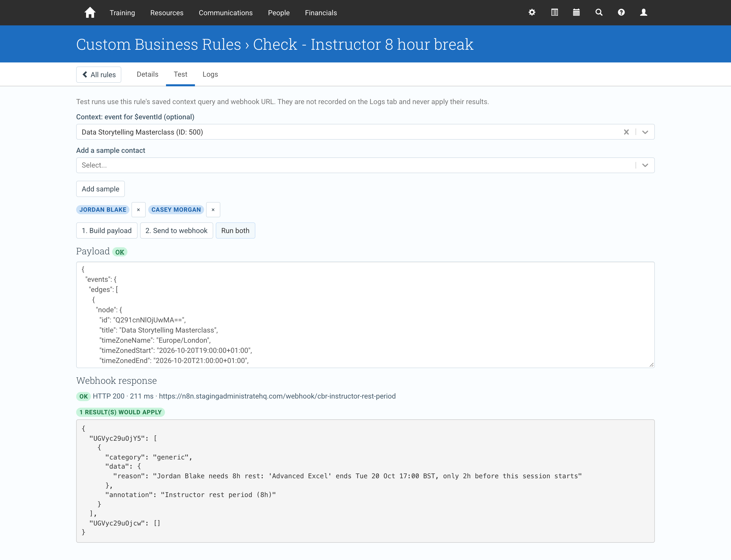The width and height of the screenshot is (731, 560).
Task: Open the user profile icon
Action: coord(644,12)
